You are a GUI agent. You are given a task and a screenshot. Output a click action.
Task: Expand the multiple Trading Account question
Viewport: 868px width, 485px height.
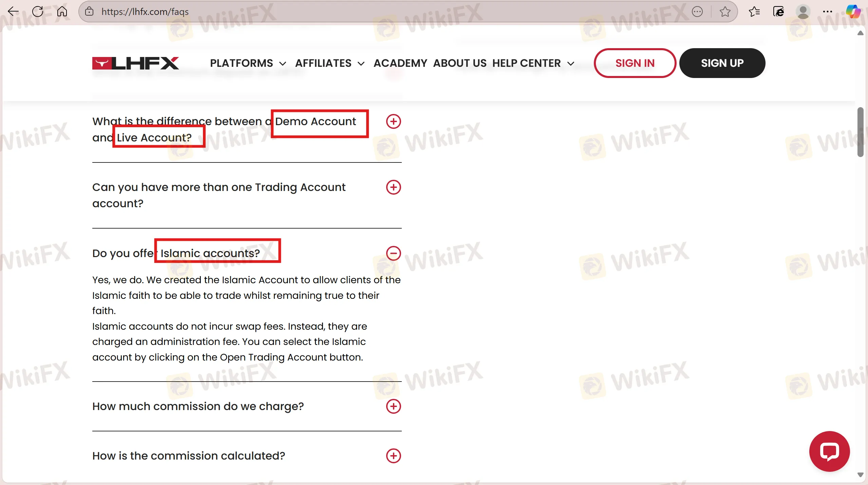pyautogui.click(x=393, y=187)
